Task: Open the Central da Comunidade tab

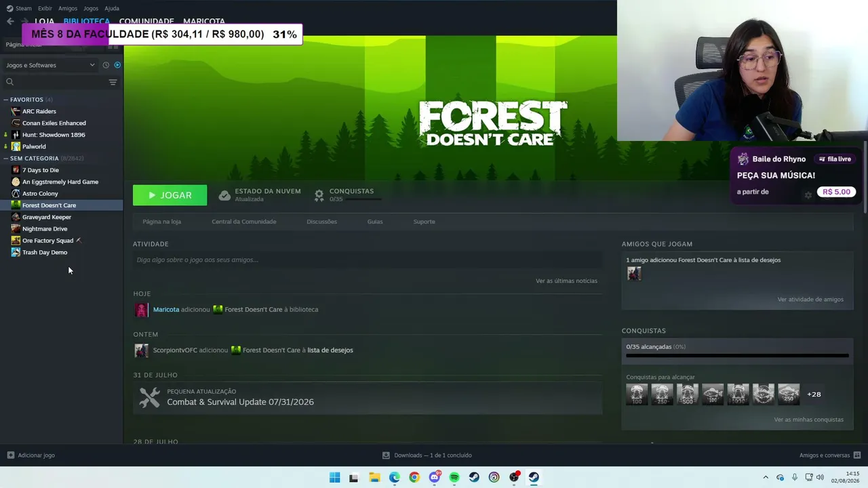Action: (244, 222)
